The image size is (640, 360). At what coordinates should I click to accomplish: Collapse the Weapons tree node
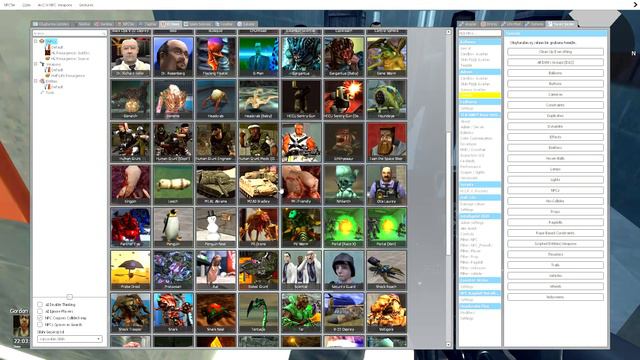(36, 64)
